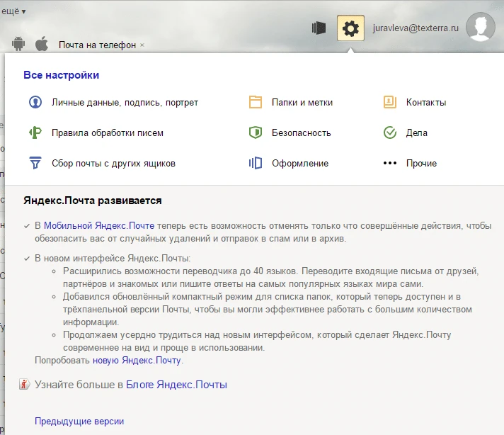
Task: Open Оформление settings
Action: click(x=300, y=164)
